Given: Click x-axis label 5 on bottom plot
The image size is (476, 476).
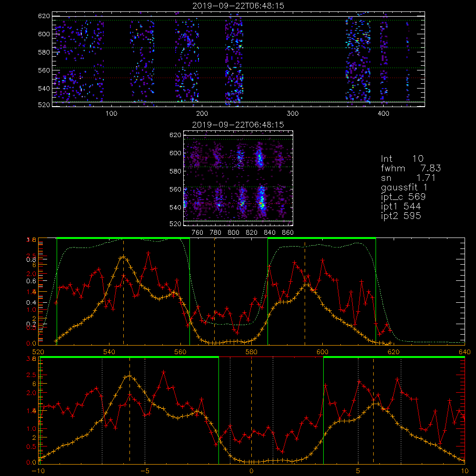Looking at the screenshot, I should (358, 471).
